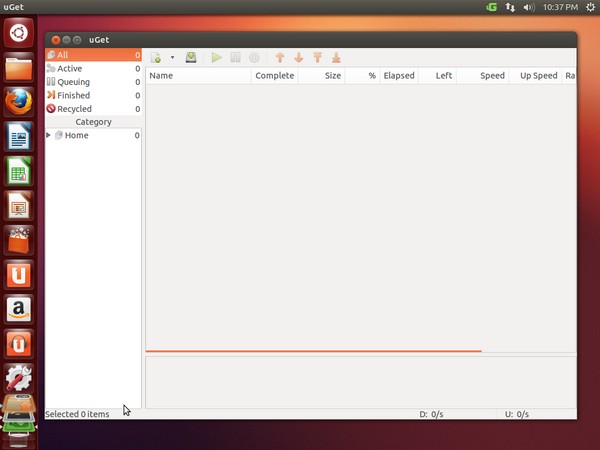Open the download properties icon
The image size is (600, 450).
tap(254, 58)
